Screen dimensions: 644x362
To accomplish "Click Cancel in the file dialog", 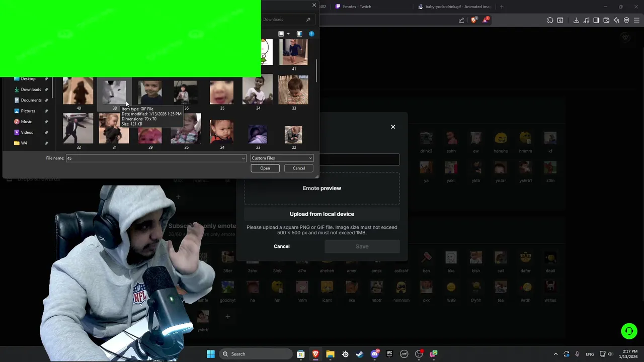I will [x=299, y=168].
